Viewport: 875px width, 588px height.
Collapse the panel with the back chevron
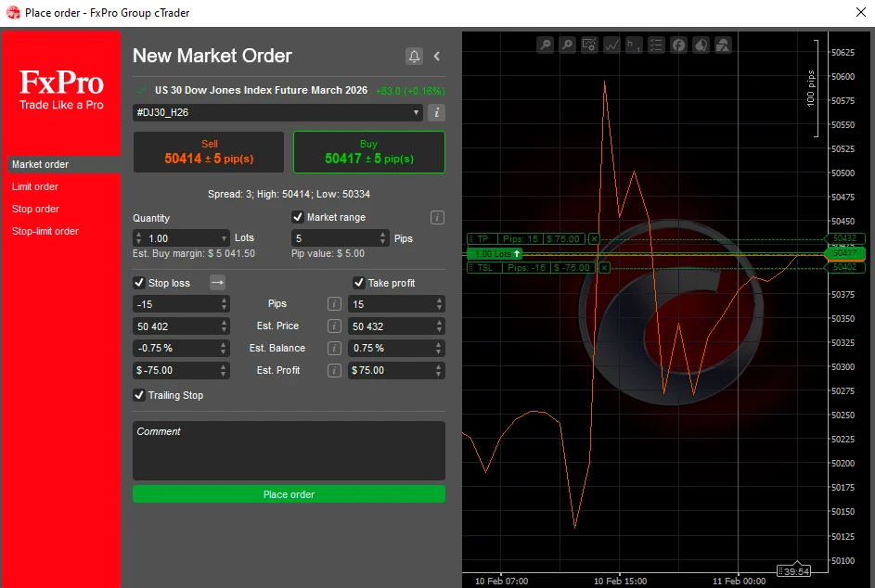pos(437,56)
